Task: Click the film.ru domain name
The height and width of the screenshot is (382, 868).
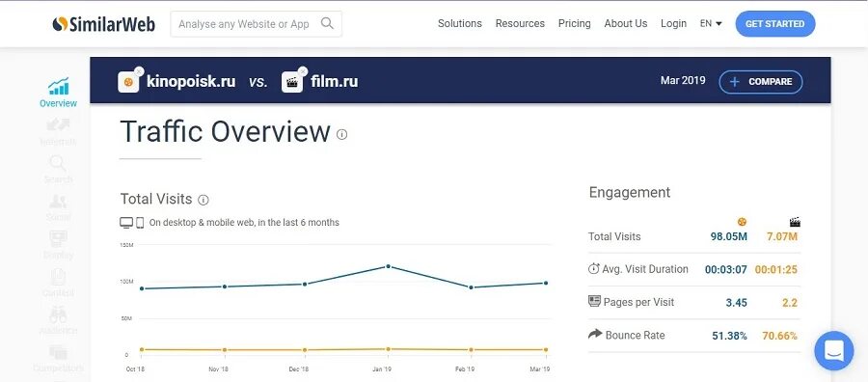Action: point(335,82)
